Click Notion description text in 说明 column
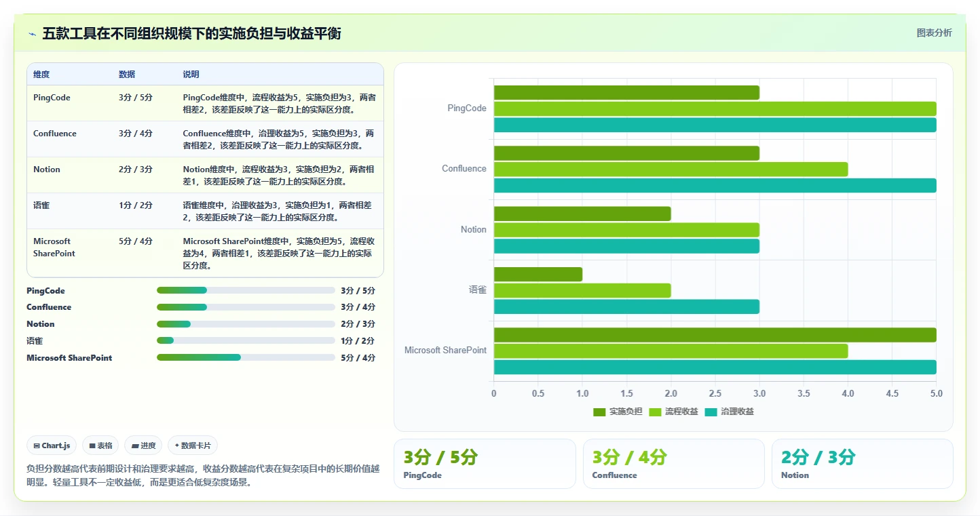This screenshot has height=516, width=980. pyautogui.click(x=278, y=176)
